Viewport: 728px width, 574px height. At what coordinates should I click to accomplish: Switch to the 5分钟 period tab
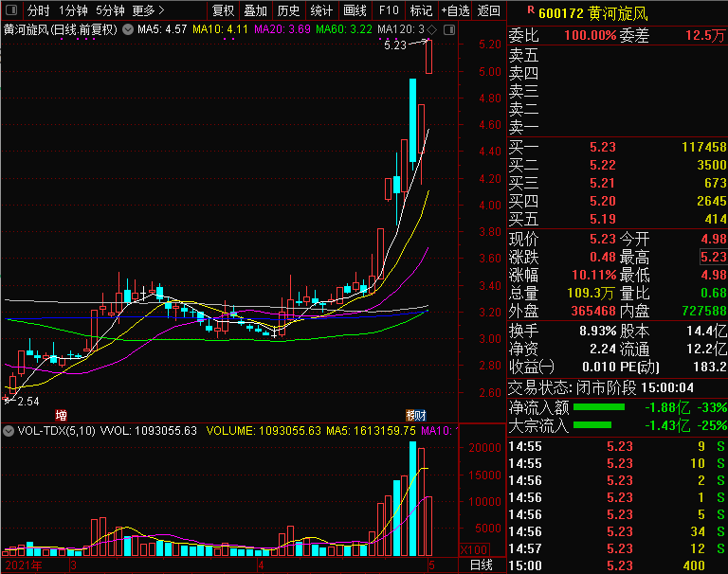tap(110, 10)
